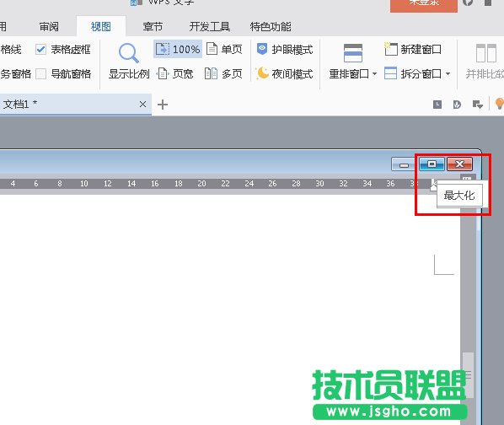Viewport: 504px width, 425px height.
Task: Open the 开发工具 tab
Action: click(210, 26)
